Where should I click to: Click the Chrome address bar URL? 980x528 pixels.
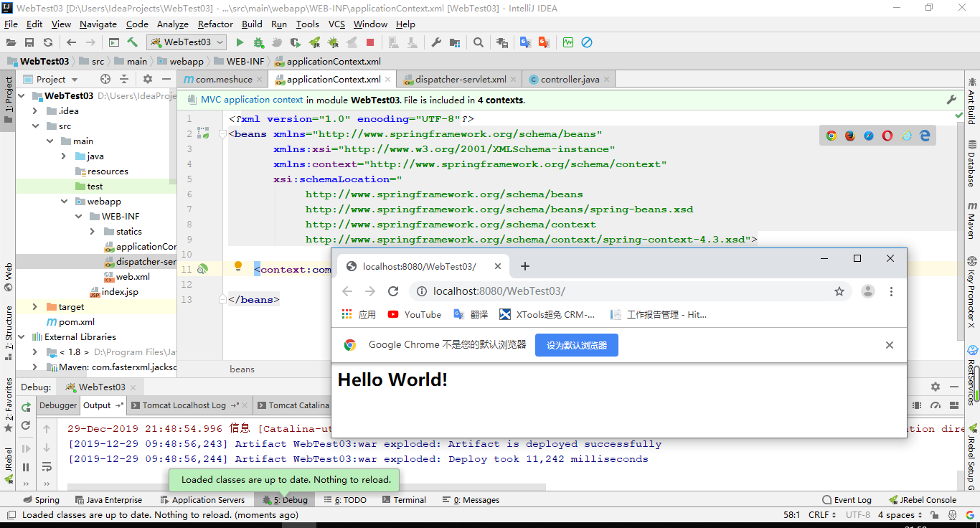click(x=499, y=291)
